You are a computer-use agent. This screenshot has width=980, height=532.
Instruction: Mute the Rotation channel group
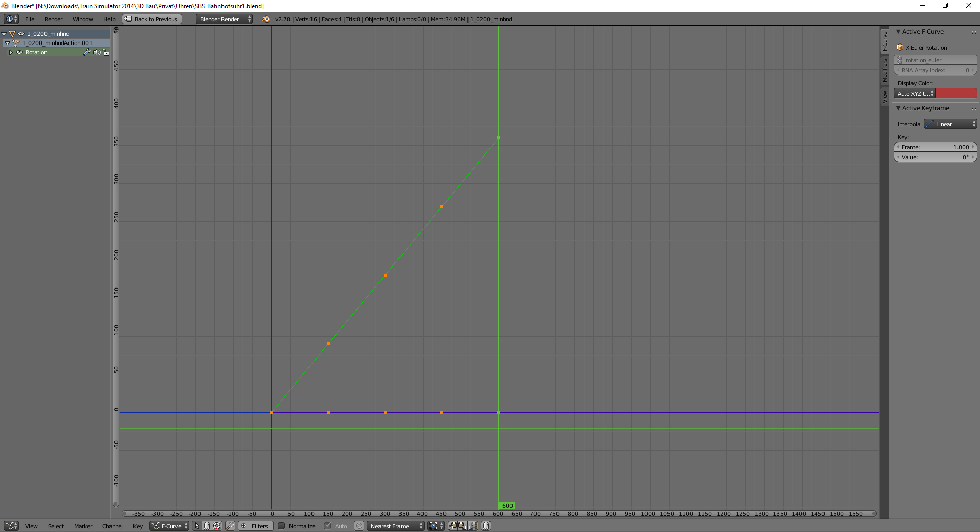click(97, 52)
